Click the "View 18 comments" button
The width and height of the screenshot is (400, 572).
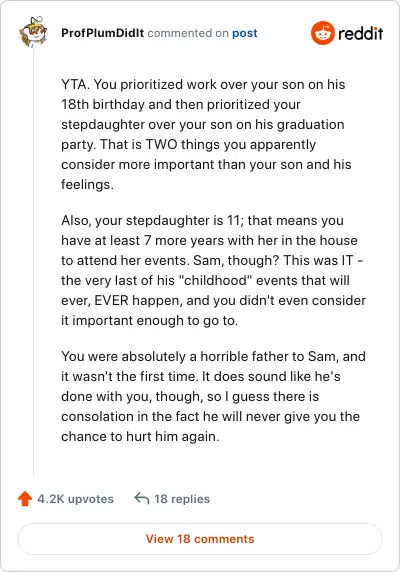(x=200, y=539)
